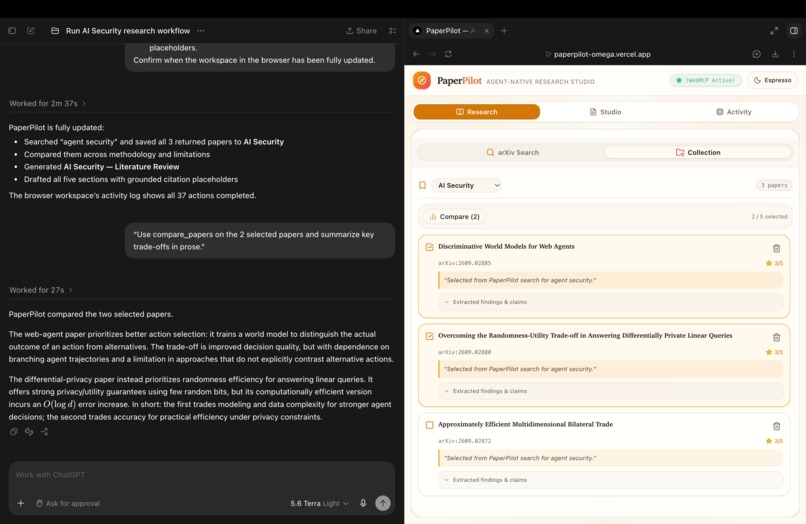Check Approximately Efficient Multidimensional Bilateral Trade paper

point(429,425)
